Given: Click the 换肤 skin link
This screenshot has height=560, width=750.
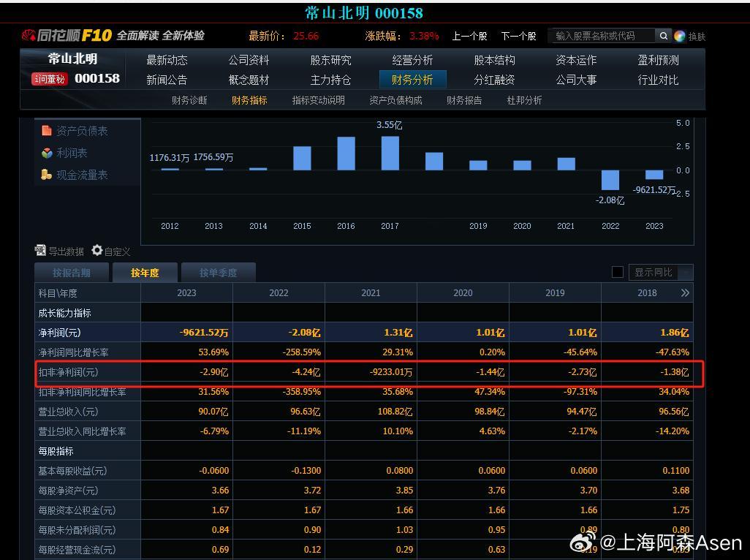Looking at the screenshot, I should click(697, 37).
